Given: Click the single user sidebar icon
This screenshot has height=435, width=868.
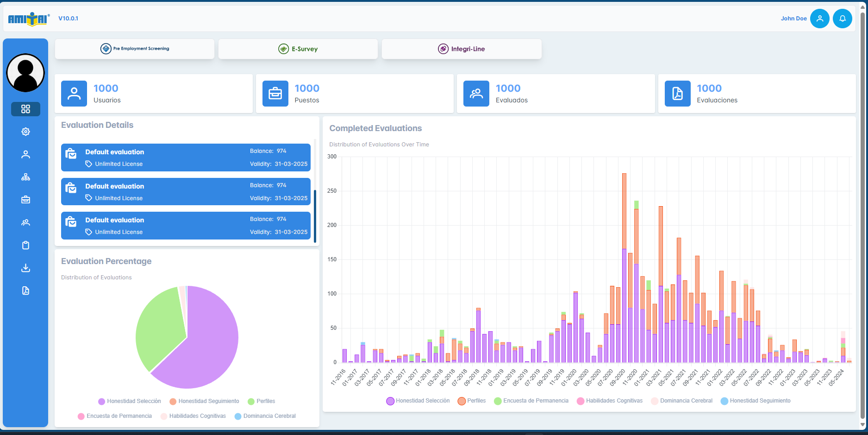Looking at the screenshot, I should [x=25, y=154].
